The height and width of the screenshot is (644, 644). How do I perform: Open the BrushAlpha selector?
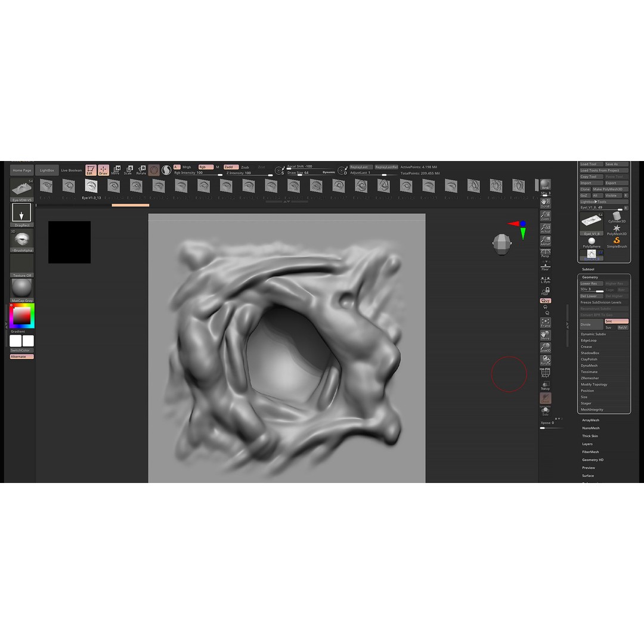(x=21, y=240)
